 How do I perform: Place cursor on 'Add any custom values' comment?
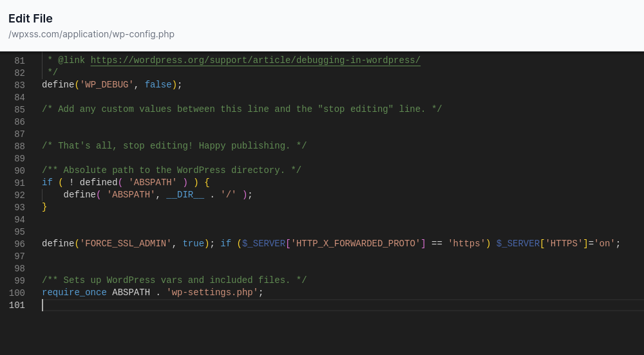pyautogui.click(x=242, y=109)
